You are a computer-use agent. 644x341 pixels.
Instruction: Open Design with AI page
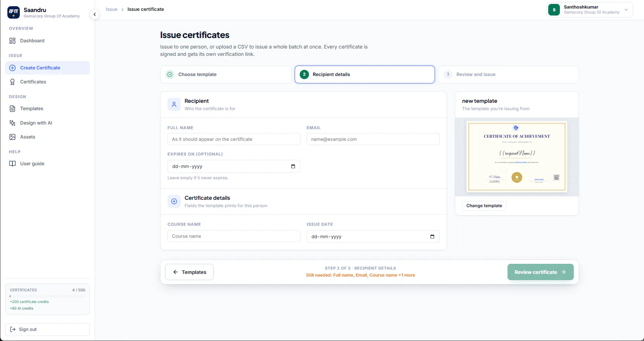pyautogui.click(x=47, y=123)
